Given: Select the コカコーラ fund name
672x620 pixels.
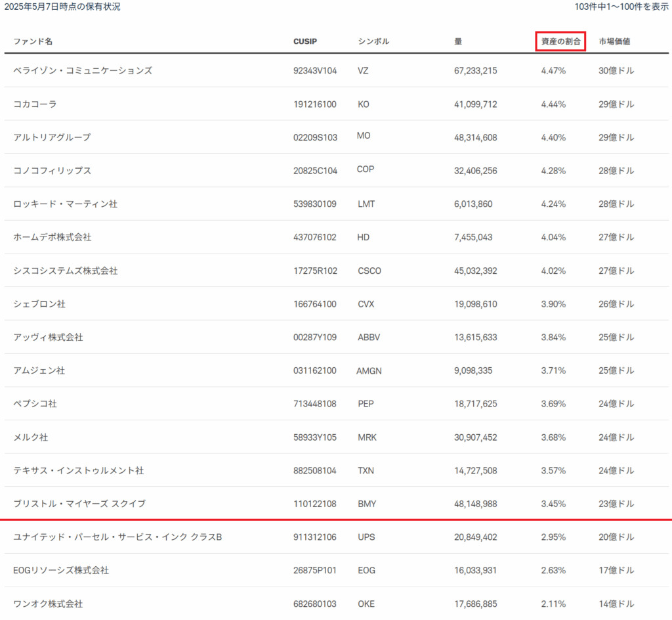Looking at the screenshot, I should click(35, 104).
